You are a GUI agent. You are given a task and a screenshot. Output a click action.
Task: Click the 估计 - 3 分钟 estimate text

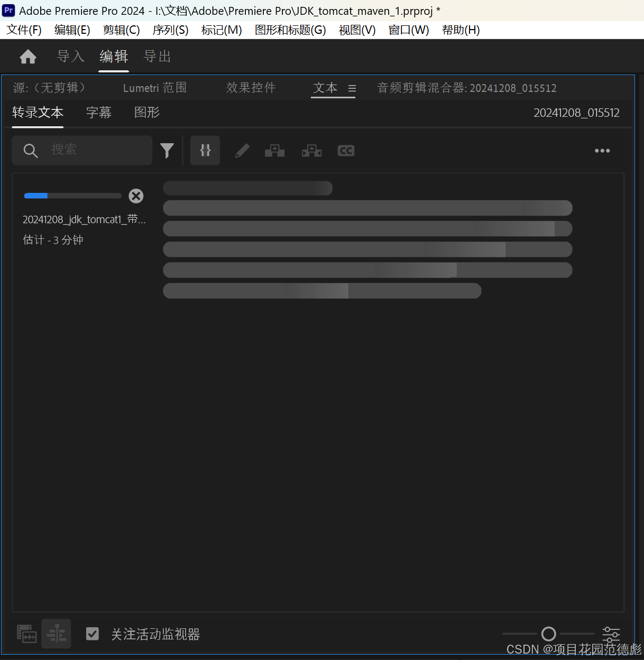point(53,240)
